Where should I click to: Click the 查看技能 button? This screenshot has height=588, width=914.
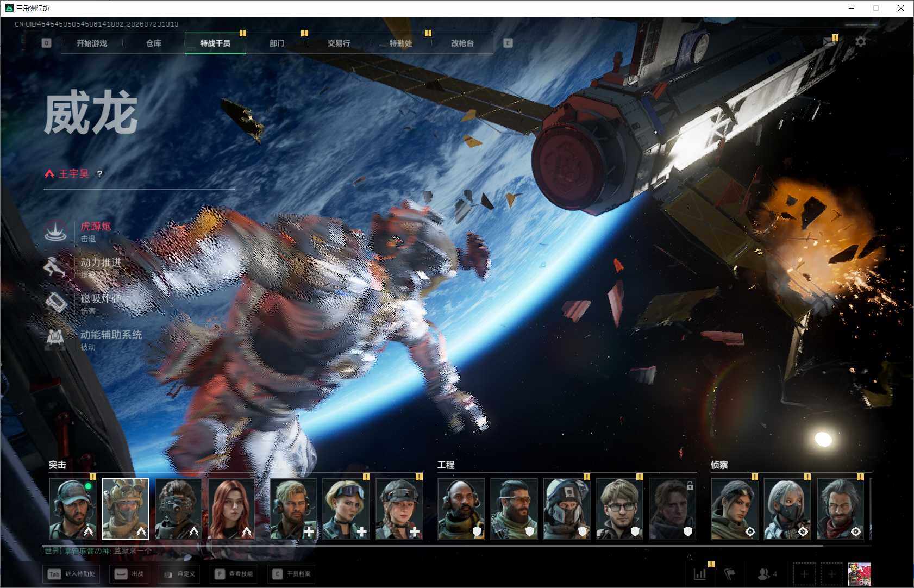[235, 574]
